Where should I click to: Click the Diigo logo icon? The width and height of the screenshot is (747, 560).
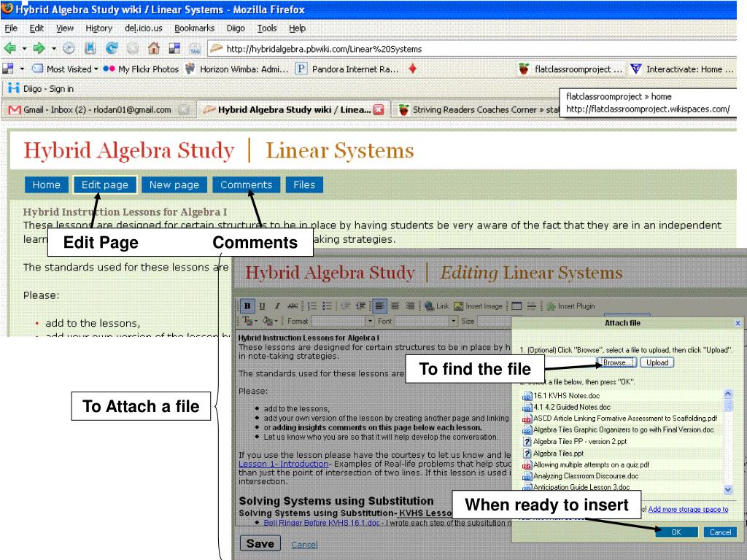pos(13,88)
